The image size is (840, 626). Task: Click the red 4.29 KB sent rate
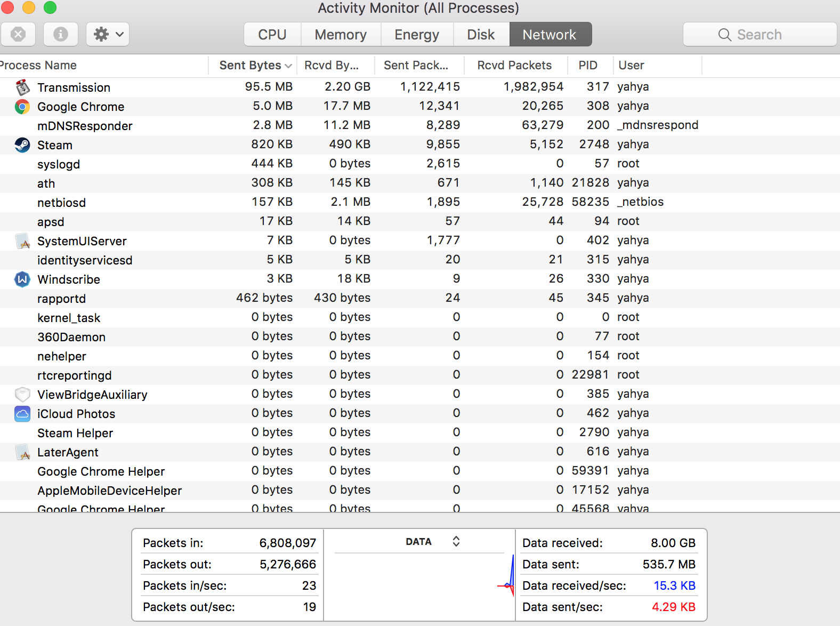coord(674,607)
